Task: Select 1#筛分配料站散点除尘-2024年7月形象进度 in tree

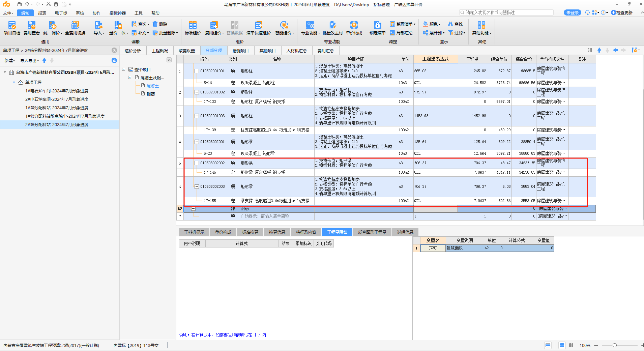Action: pyautogui.click(x=65, y=116)
